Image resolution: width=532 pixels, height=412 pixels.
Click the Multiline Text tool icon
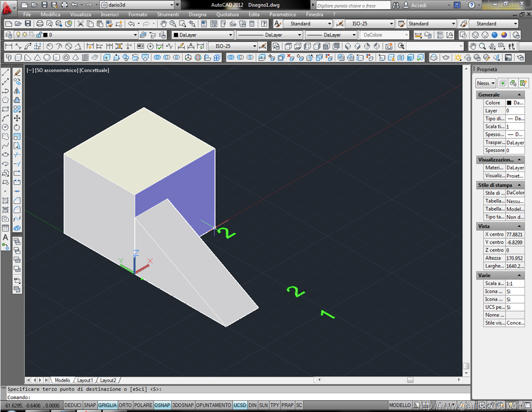coord(5,237)
